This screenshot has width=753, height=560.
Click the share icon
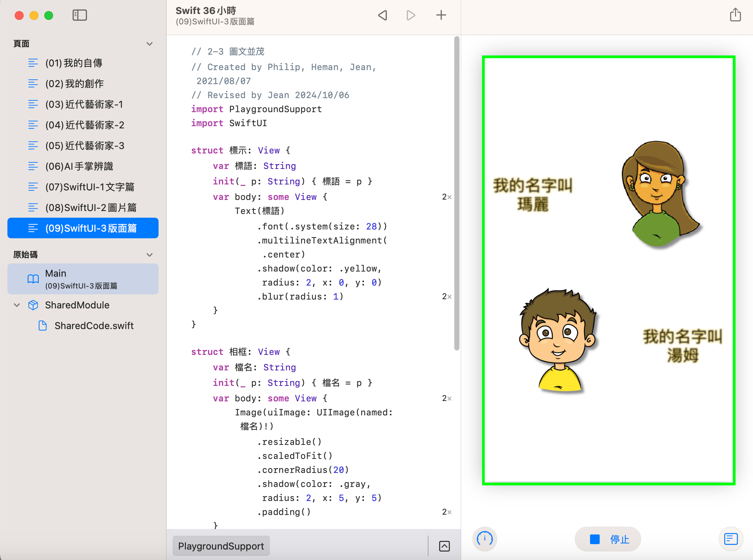735,15
